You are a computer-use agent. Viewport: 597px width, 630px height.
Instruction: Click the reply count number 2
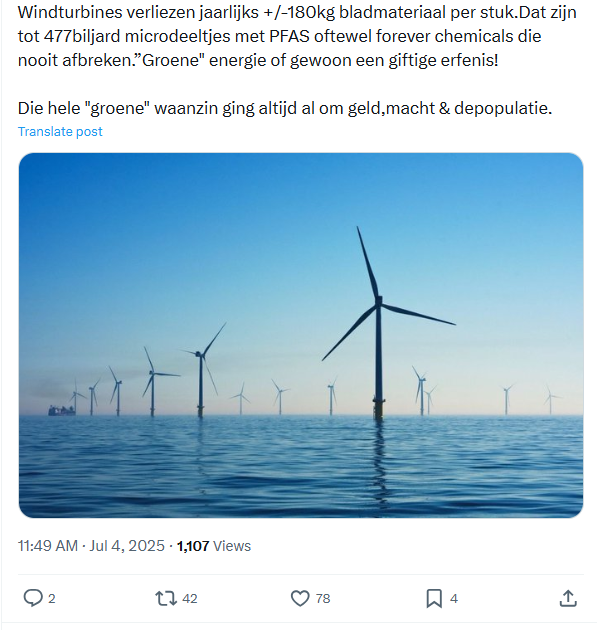tap(51, 599)
